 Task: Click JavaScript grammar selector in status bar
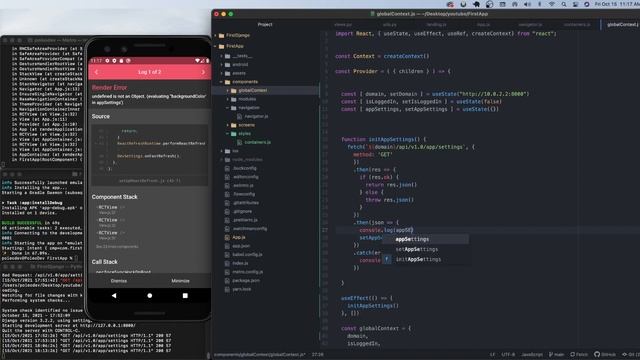pyautogui.click(x=532, y=354)
